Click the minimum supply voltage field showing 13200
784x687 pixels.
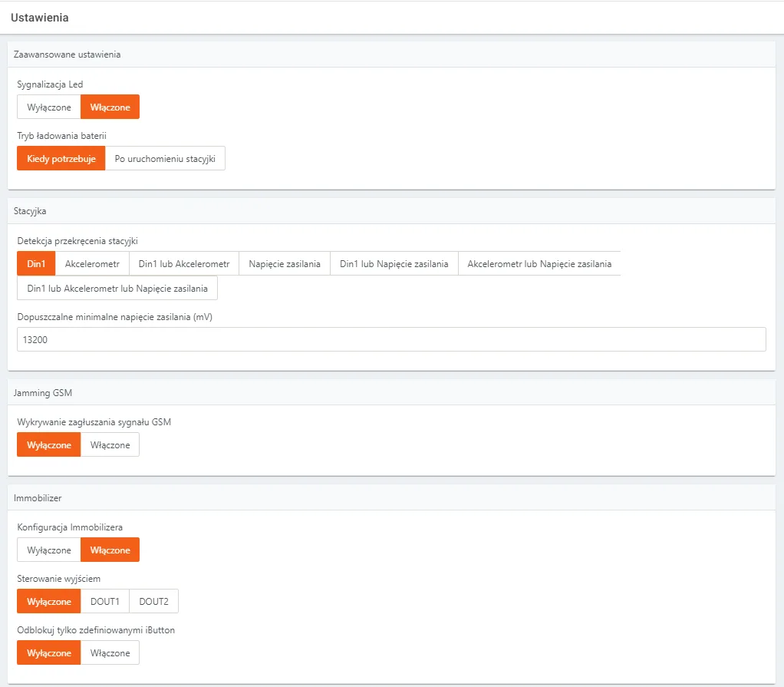[391, 339]
